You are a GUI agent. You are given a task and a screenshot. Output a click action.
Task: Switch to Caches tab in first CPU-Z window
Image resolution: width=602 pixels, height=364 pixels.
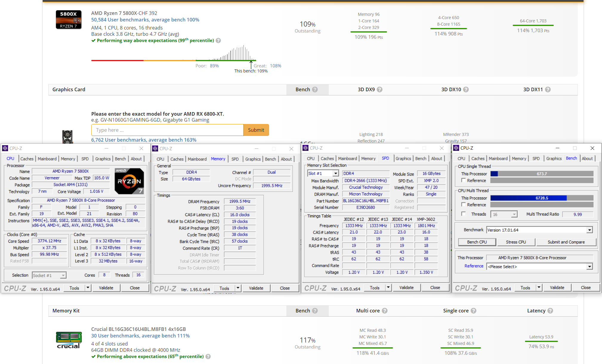point(27,159)
